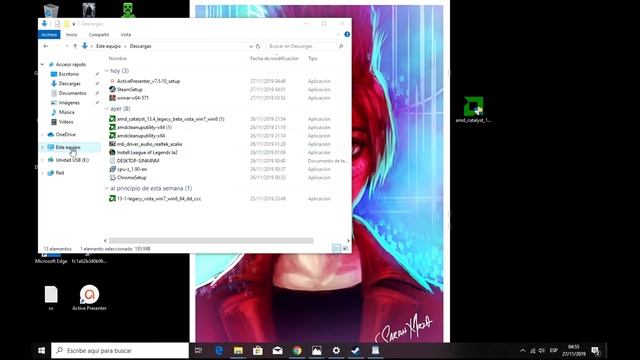This screenshot has height=360, width=640.
Task: Sort by Fecha de modificación column
Action: [274, 59]
